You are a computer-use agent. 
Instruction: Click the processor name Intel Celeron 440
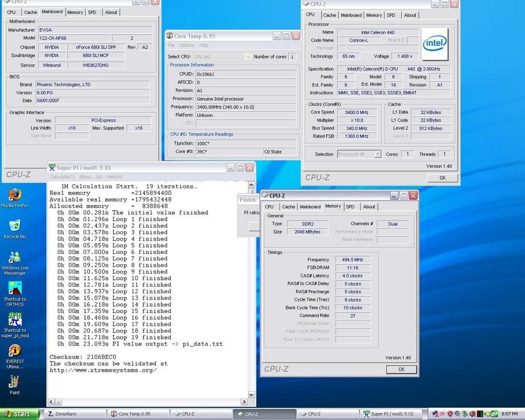point(378,32)
